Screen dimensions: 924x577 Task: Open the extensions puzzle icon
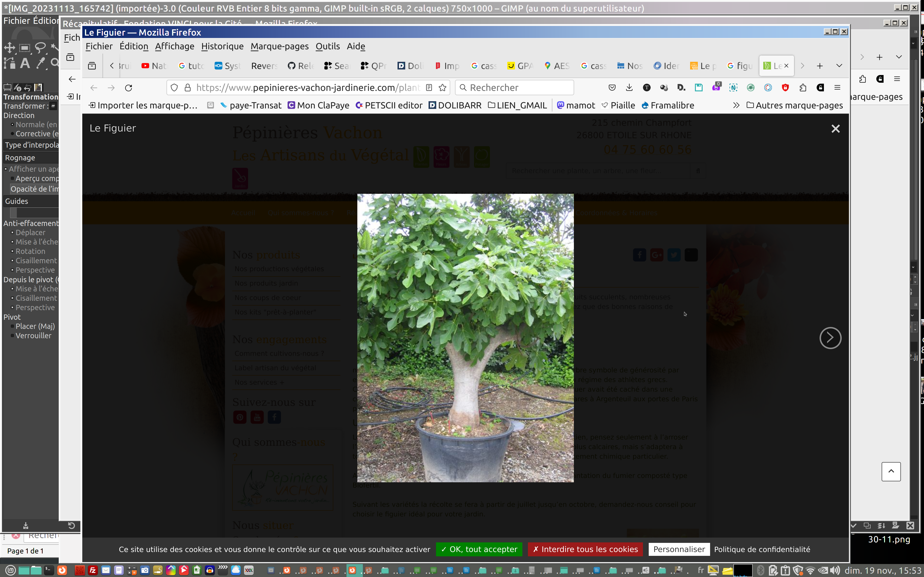coord(802,88)
